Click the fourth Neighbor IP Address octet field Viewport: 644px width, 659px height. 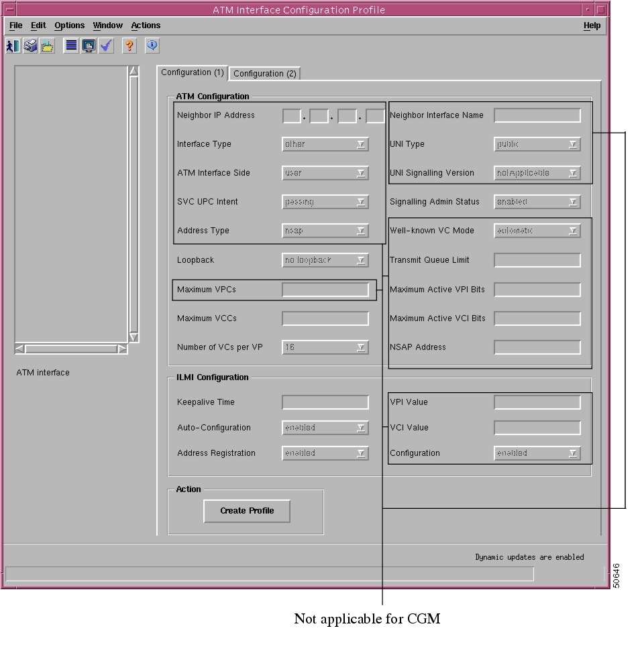(375, 115)
